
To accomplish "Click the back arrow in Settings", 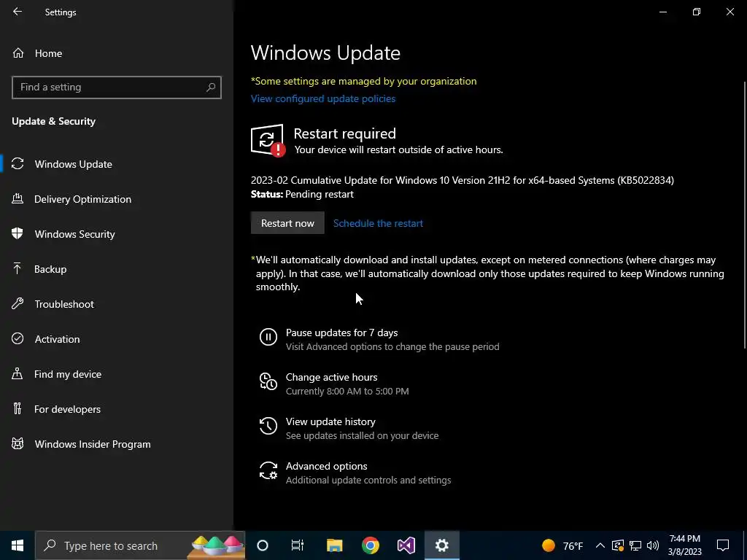I will (18, 12).
